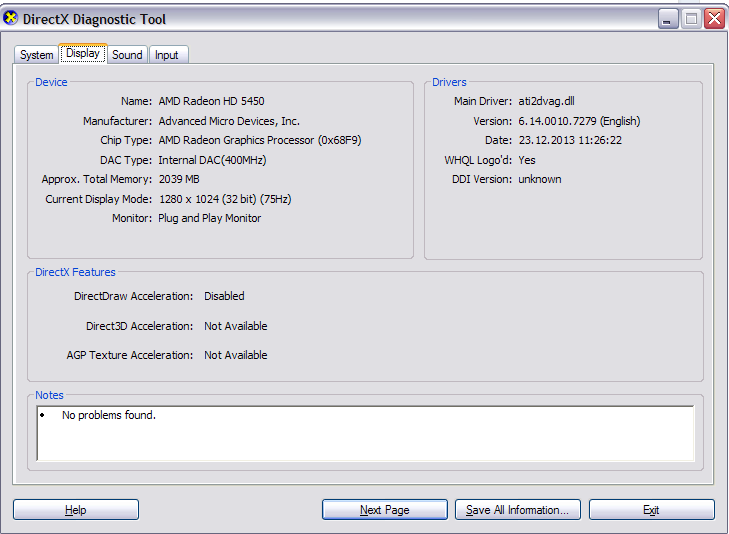The image size is (729, 534).
Task: Click the 'Notes' group label
Action: (49, 395)
